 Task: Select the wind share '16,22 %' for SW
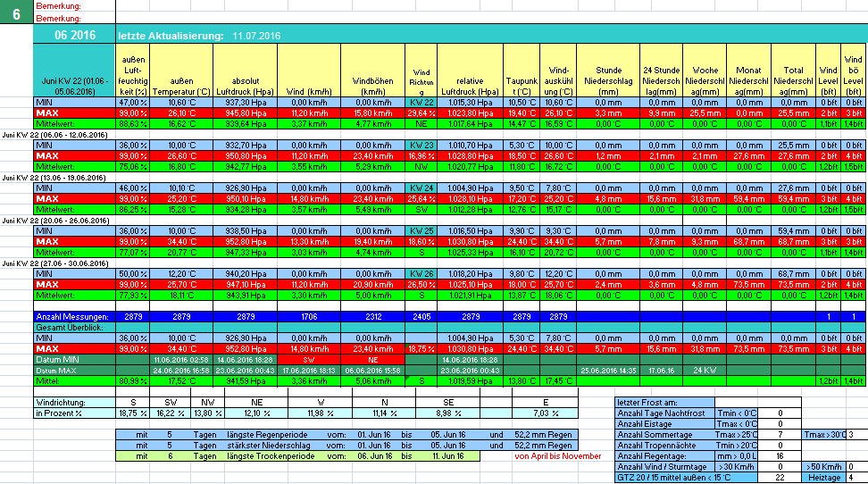(171, 413)
